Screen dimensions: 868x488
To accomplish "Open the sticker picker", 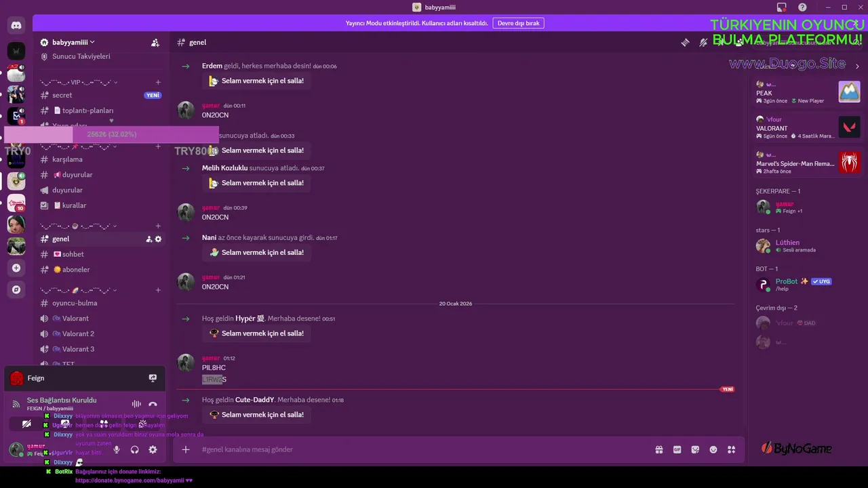I will (695, 449).
